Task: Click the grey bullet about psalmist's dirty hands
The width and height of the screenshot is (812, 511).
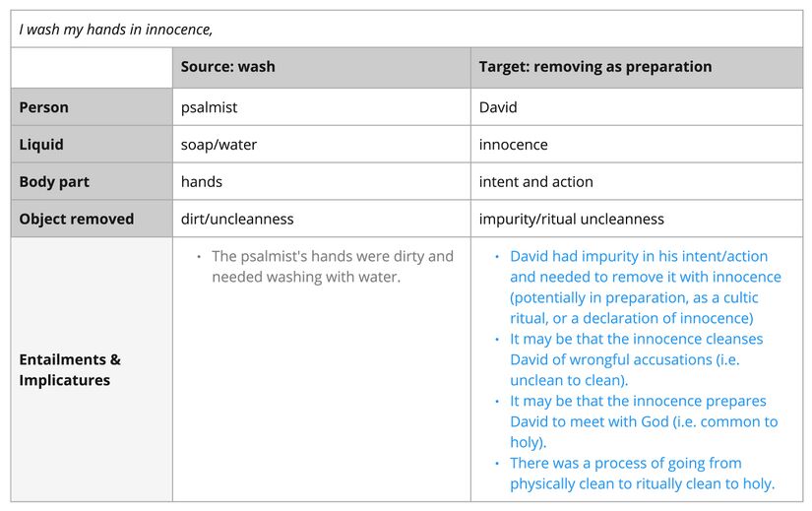Action: [x=332, y=266]
